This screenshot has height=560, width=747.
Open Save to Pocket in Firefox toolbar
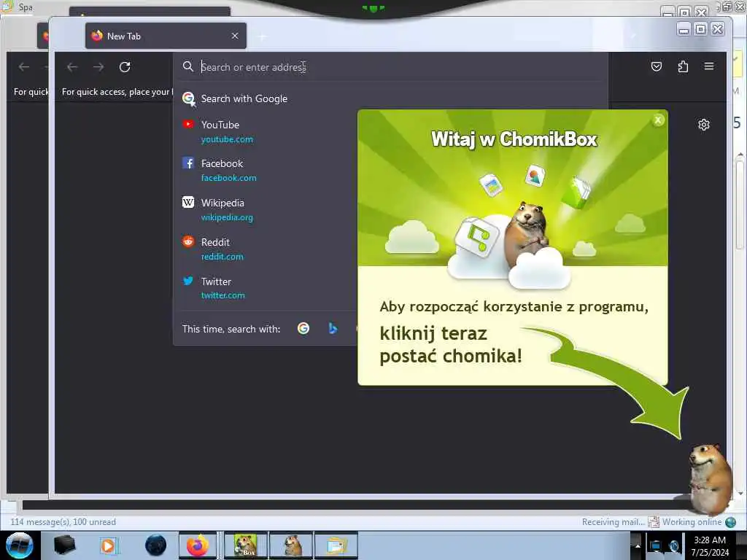click(x=656, y=66)
